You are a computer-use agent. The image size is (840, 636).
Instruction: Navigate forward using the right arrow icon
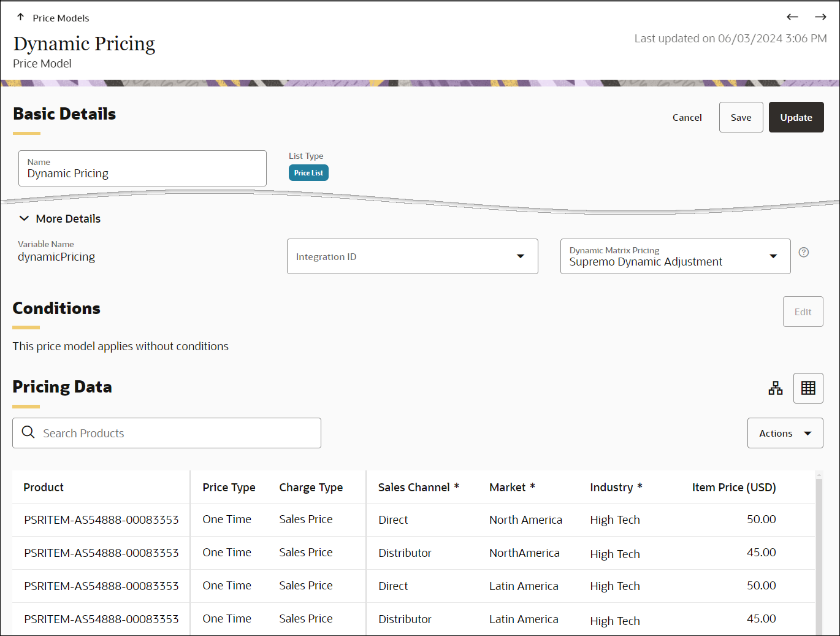[x=820, y=17]
